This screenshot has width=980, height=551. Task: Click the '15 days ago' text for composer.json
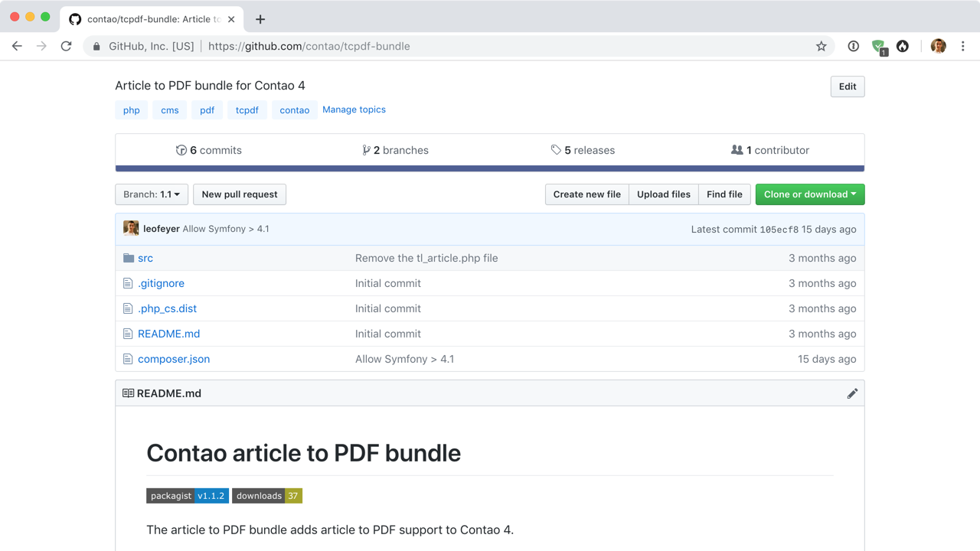coord(827,359)
